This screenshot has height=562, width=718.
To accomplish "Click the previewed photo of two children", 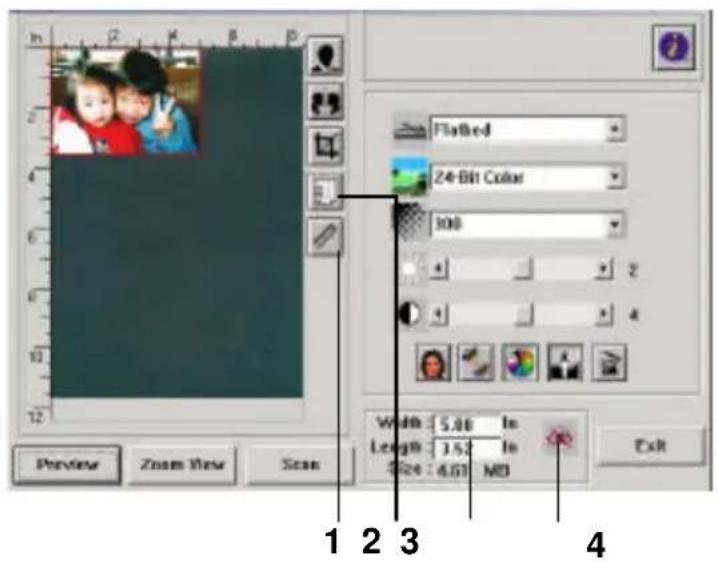I will tap(125, 101).
